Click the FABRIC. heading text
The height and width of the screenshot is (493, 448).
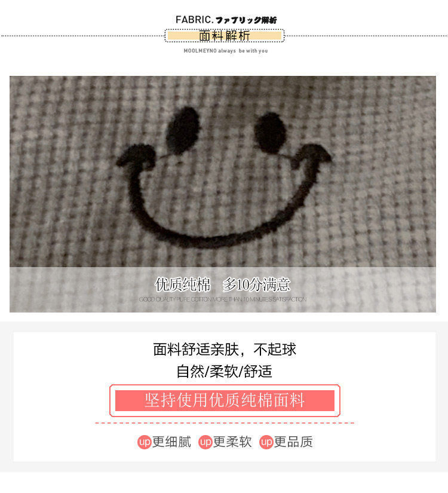[194, 20]
